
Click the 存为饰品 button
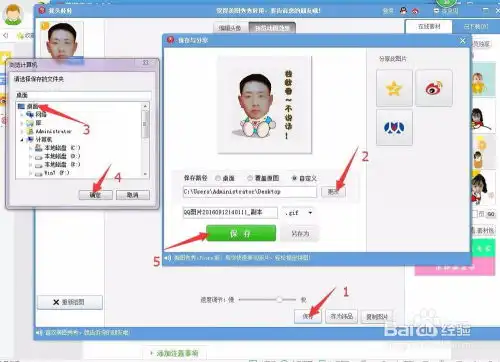point(341,316)
